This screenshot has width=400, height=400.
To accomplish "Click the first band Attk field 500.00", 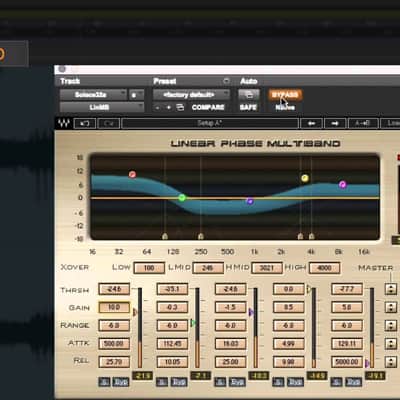I will [114, 343].
